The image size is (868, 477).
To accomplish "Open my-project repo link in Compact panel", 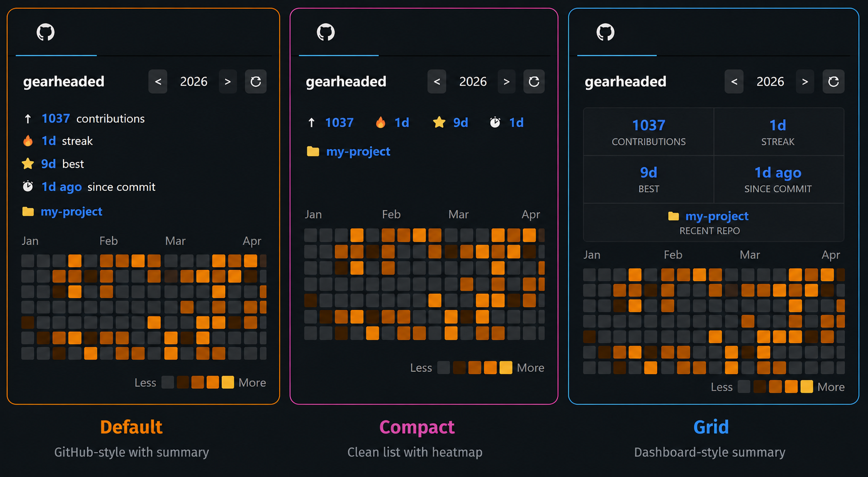I will (358, 151).
